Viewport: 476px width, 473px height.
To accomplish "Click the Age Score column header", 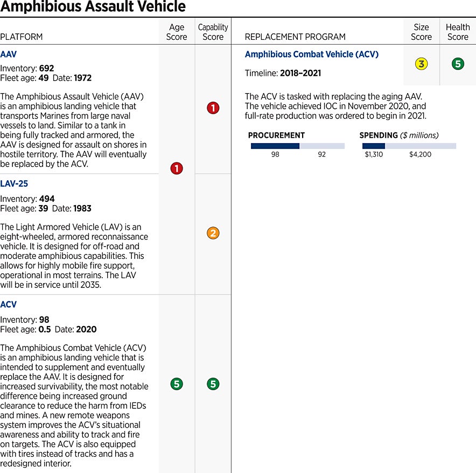I will (176, 32).
